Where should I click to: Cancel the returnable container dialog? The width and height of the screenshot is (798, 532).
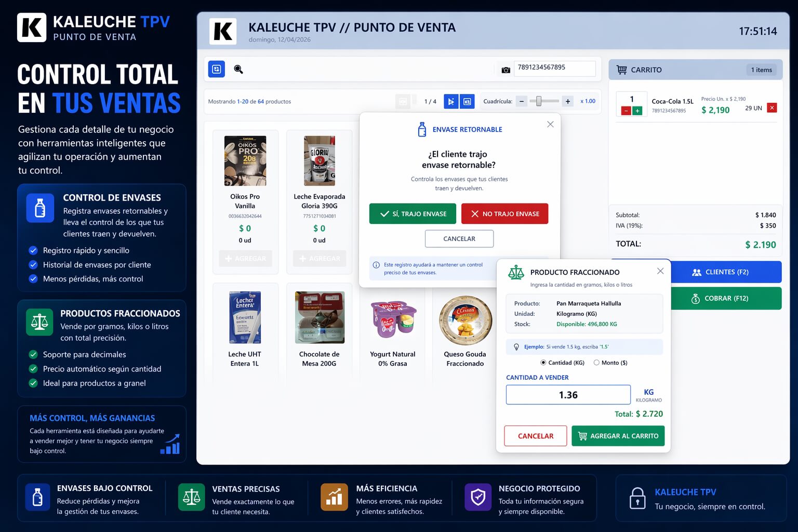(459, 238)
